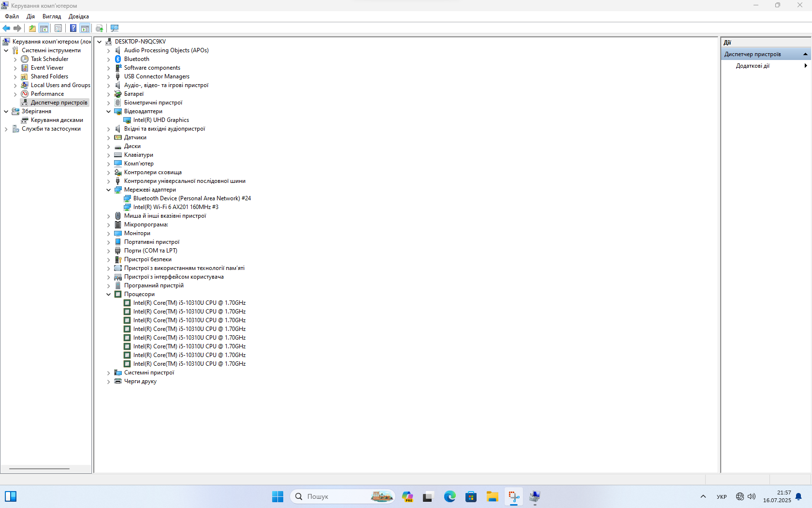Select Intel(R) UHD Graphics device
The height and width of the screenshot is (508, 812).
(x=161, y=120)
